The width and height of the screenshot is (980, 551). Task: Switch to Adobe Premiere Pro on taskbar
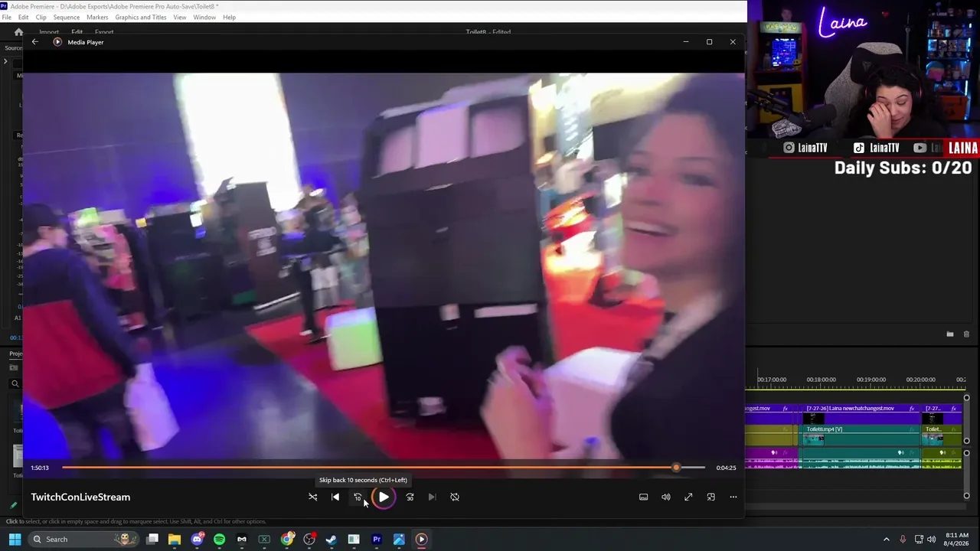[377, 540]
